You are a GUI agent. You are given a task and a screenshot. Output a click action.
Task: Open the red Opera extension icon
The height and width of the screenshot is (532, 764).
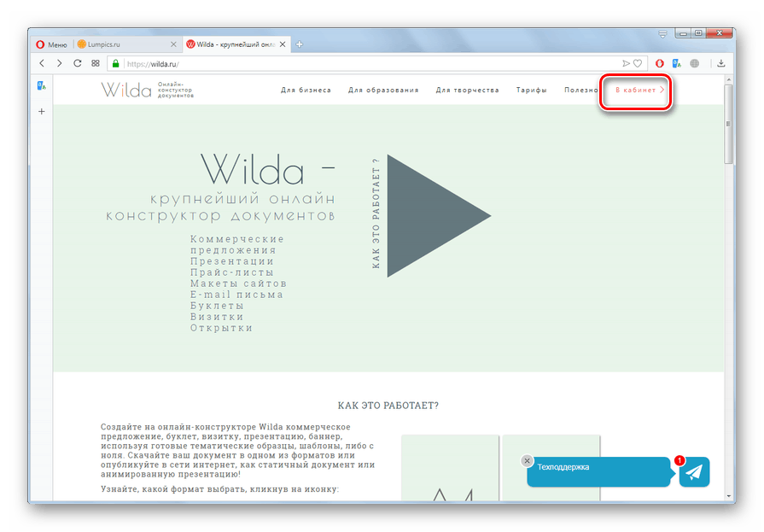coord(659,63)
